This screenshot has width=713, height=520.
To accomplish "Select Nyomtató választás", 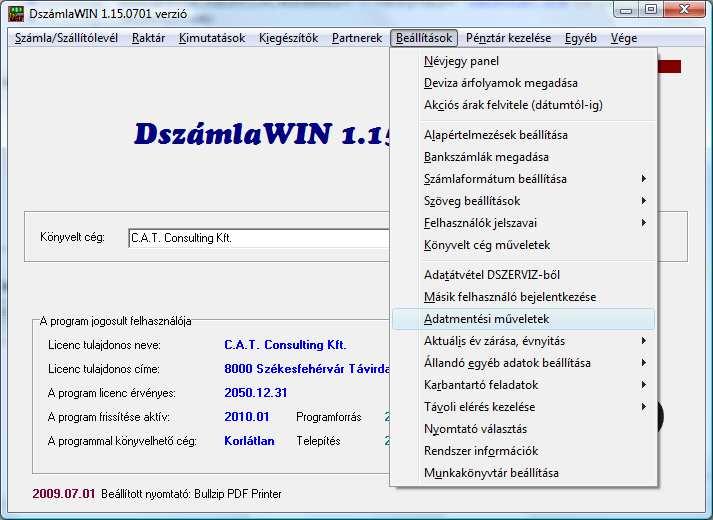I will click(524, 429).
